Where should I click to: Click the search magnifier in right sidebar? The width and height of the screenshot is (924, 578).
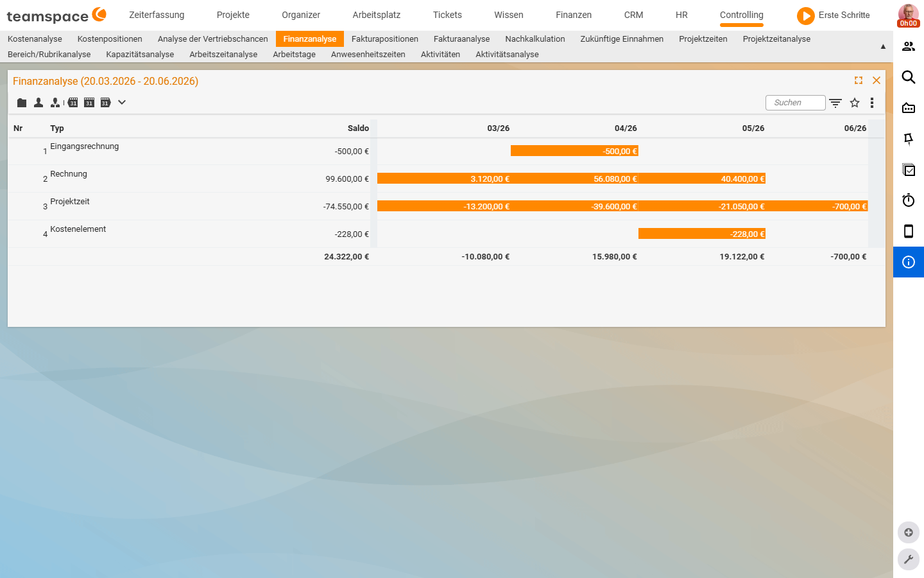pos(909,77)
